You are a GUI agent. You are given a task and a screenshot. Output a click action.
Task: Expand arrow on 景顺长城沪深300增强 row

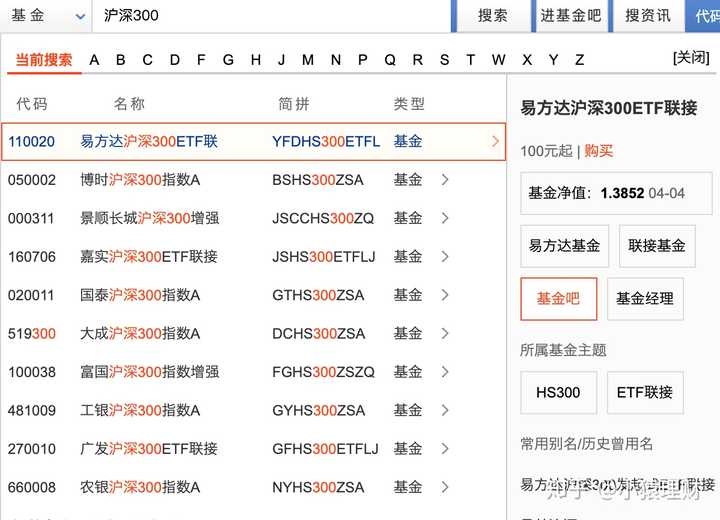pos(444,218)
